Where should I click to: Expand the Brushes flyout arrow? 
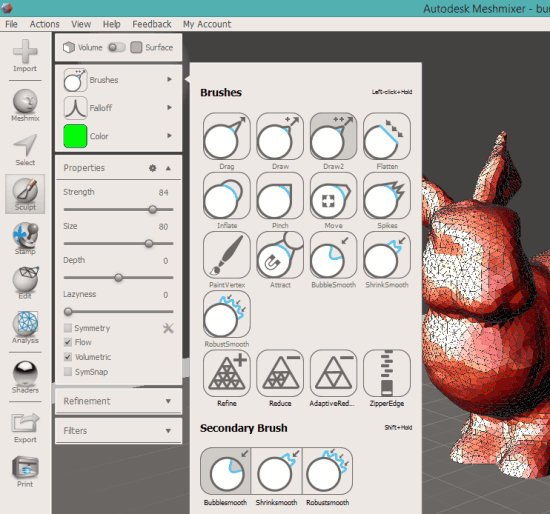click(x=169, y=79)
